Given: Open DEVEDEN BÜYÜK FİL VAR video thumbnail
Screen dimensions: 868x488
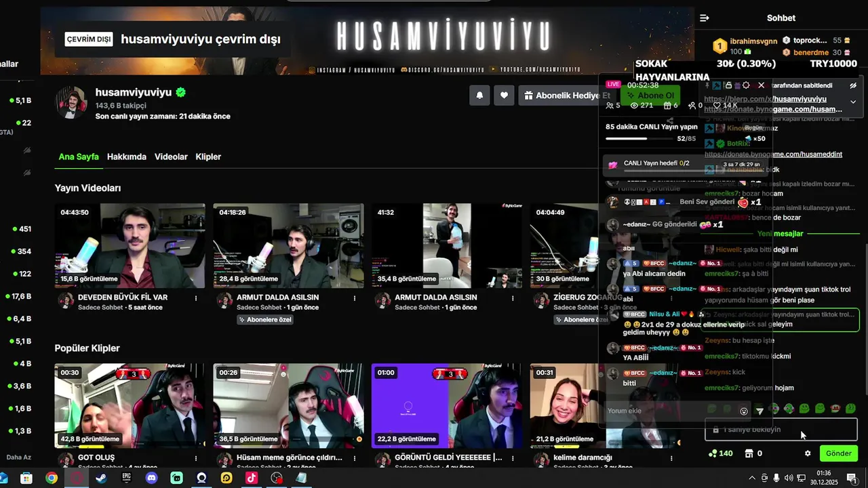Looking at the screenshot, I should 130,245.
